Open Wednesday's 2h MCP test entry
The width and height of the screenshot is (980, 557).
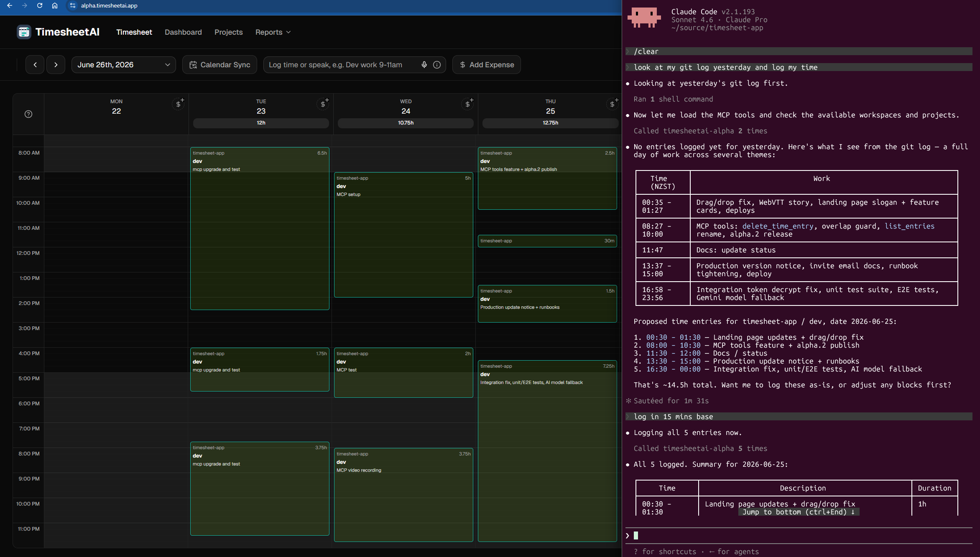click(x=403, y=373)
